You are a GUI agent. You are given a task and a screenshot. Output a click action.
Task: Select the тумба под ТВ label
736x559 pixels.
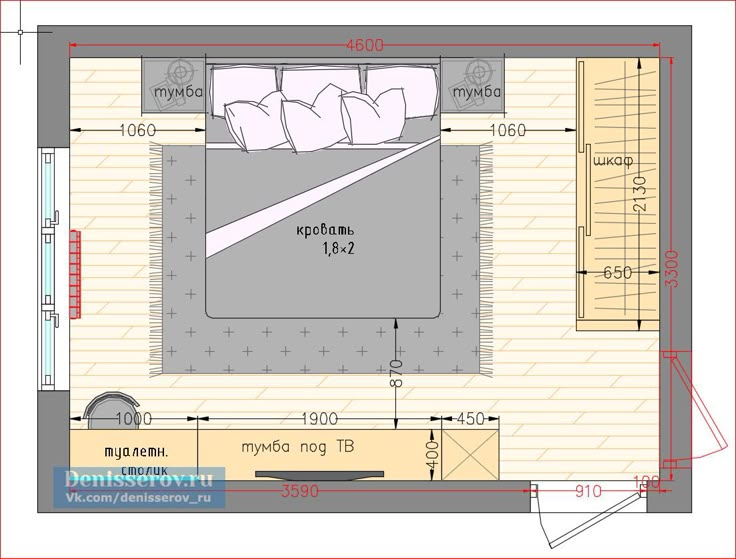click(x=296, y=446)
